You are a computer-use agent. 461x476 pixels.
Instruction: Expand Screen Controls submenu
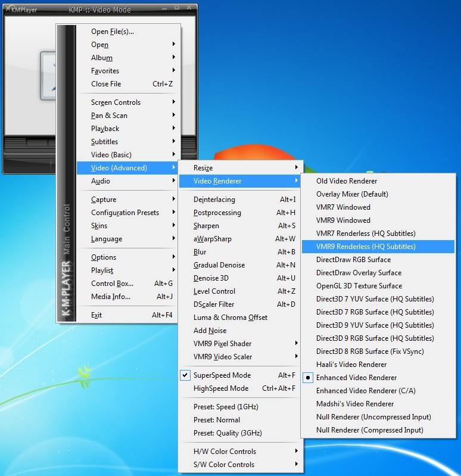coord(127,102)
